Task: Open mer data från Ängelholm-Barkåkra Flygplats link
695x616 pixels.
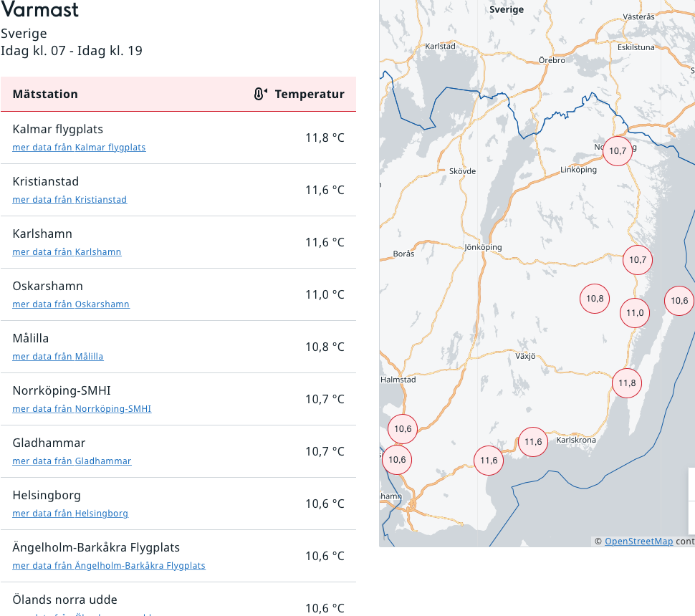Action: pos(109,566)
